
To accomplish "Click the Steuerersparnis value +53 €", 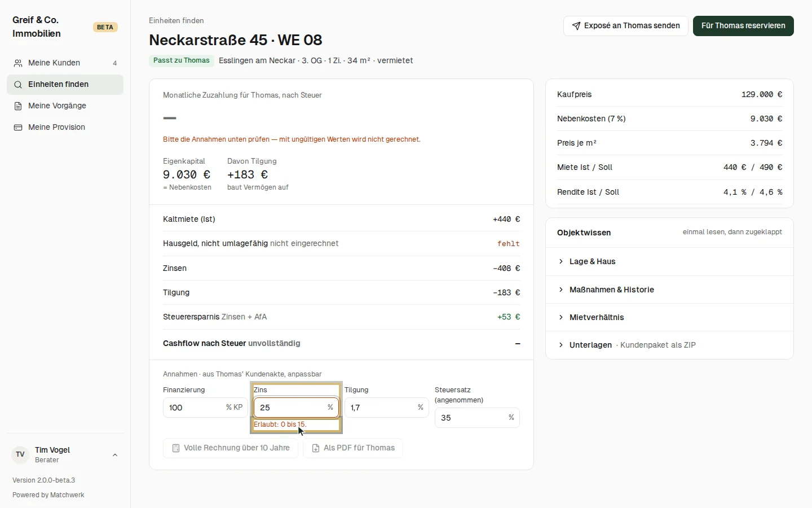I will click(509, 317).
